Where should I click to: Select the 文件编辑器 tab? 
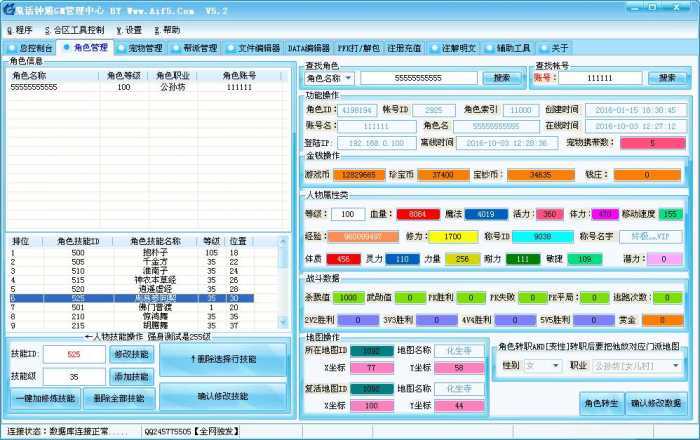(253, 47)
